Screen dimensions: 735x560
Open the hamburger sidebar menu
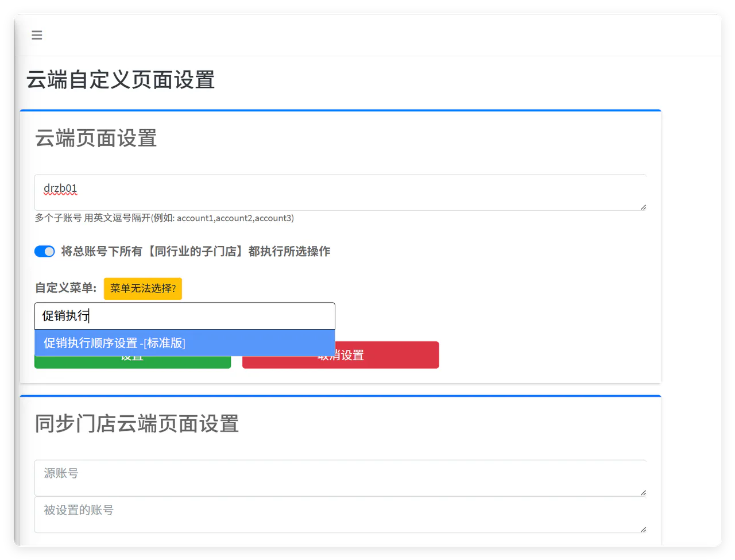point(37,35)
